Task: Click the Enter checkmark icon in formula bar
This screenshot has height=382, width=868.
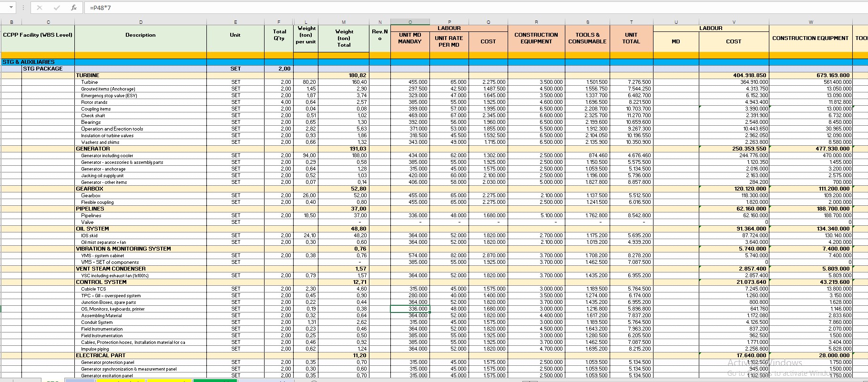Action: coord(57,8)
